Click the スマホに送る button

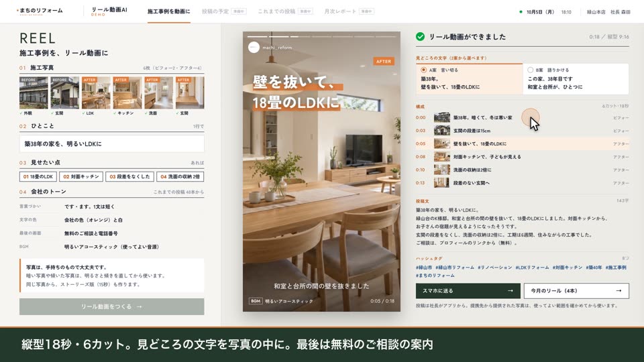click(x=468, y=290)
